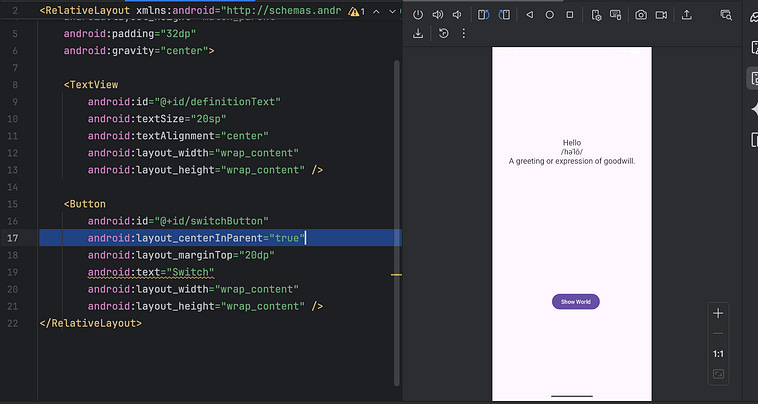Viewport: 758px width, 404px height.
Task: Click 'A greeting or expression of goodwill.' text
Action: click(572, 161)
